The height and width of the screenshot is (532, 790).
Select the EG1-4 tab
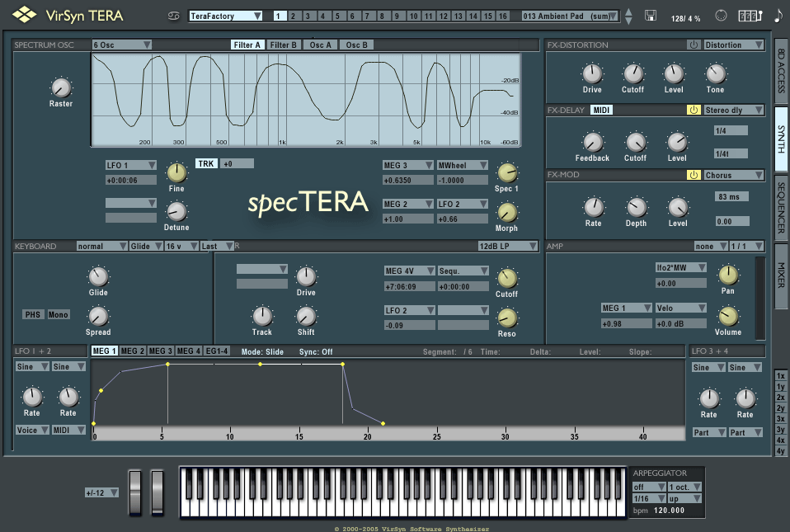tap(217, 351)
